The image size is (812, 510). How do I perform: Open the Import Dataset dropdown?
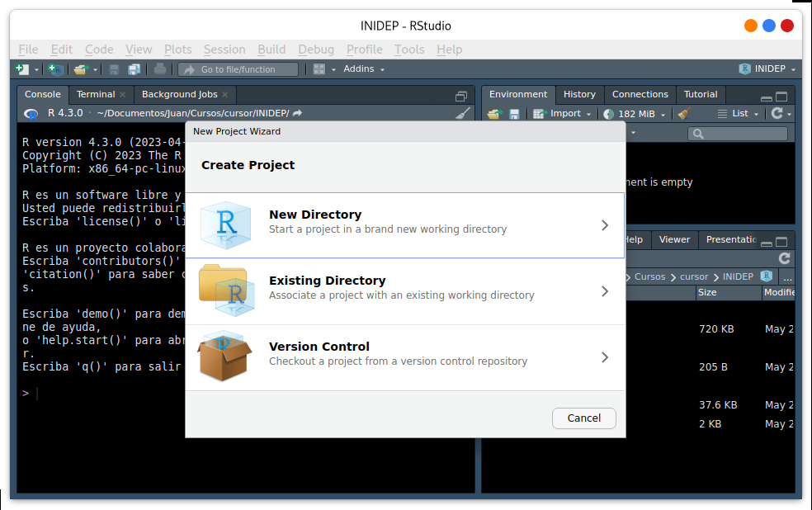(x=563, y=114)
